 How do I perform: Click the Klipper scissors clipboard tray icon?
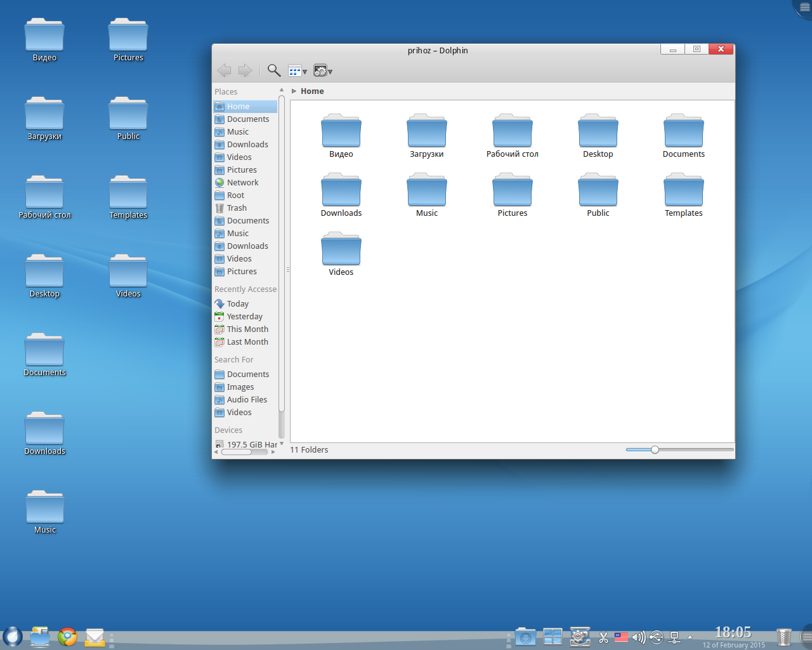click(x=603, y=637)
